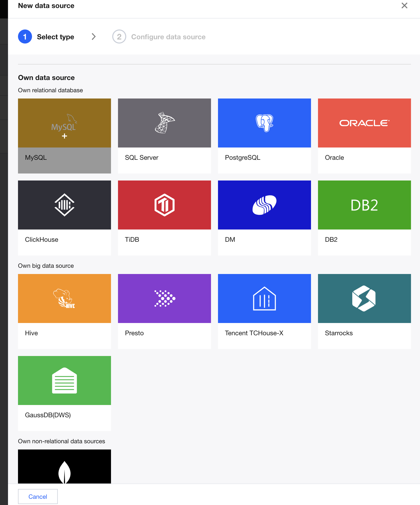Click the Presto card label
Viewport: 420px width, 505px height.
[x=134, y=333]
